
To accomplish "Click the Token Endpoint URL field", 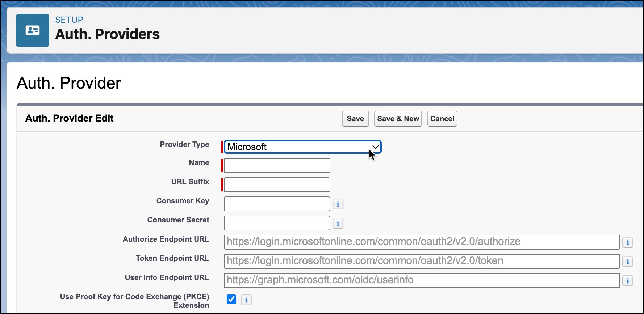I will click(x=422, y=261).
